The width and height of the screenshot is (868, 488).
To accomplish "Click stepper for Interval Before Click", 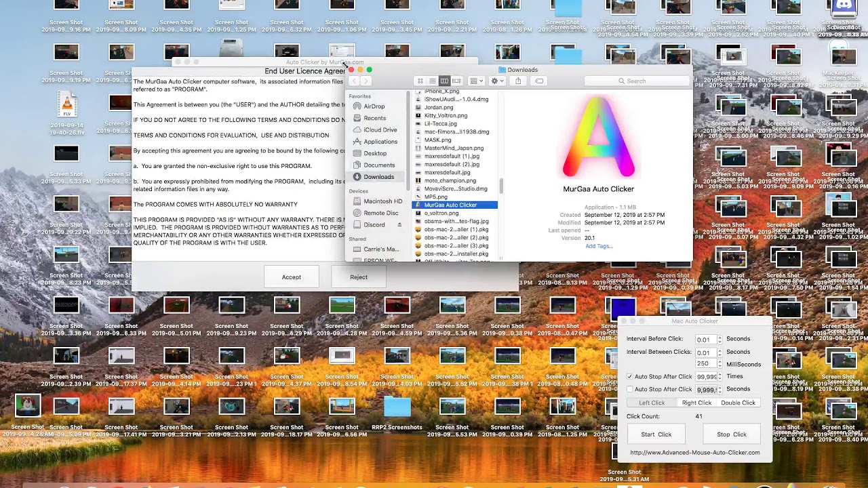I will click(719, 340).
